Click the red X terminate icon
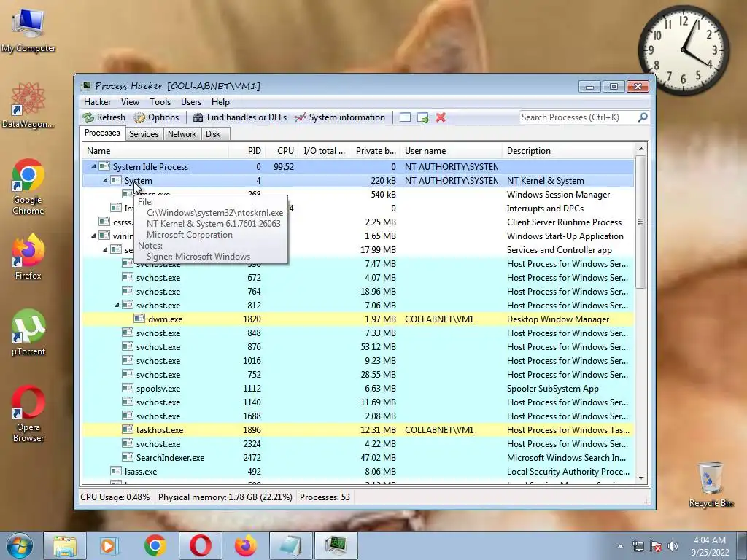Screen dimensions: 747x560 441,117
